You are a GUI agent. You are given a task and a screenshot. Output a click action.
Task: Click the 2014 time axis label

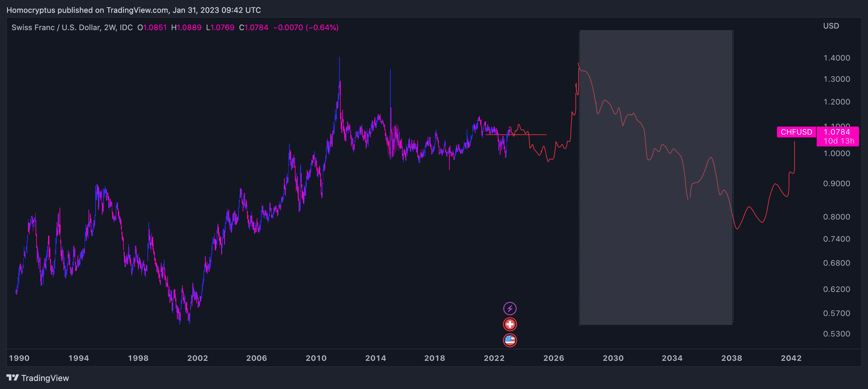376,358
